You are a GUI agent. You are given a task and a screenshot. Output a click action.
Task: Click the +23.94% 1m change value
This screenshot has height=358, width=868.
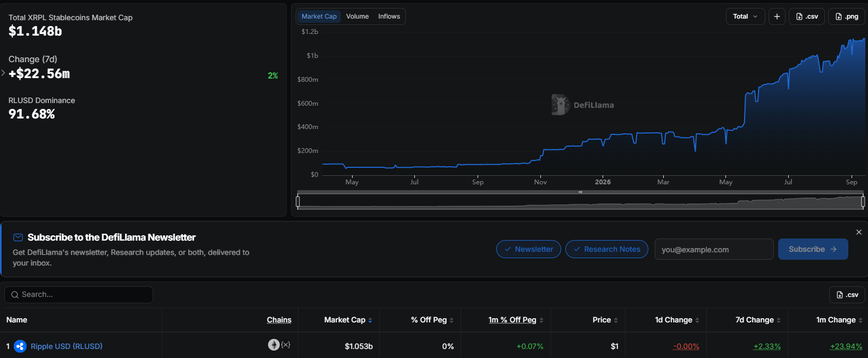846,346
